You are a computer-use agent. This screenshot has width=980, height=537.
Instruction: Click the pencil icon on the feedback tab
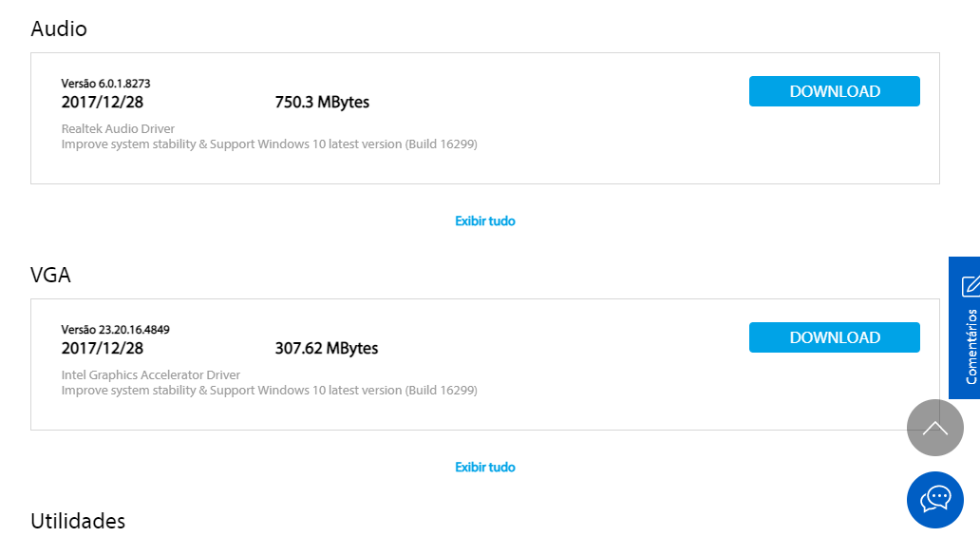(x=970, y=286)
